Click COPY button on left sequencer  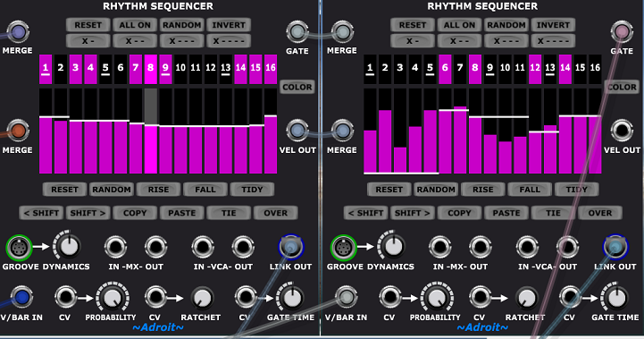tap(135, 213)
